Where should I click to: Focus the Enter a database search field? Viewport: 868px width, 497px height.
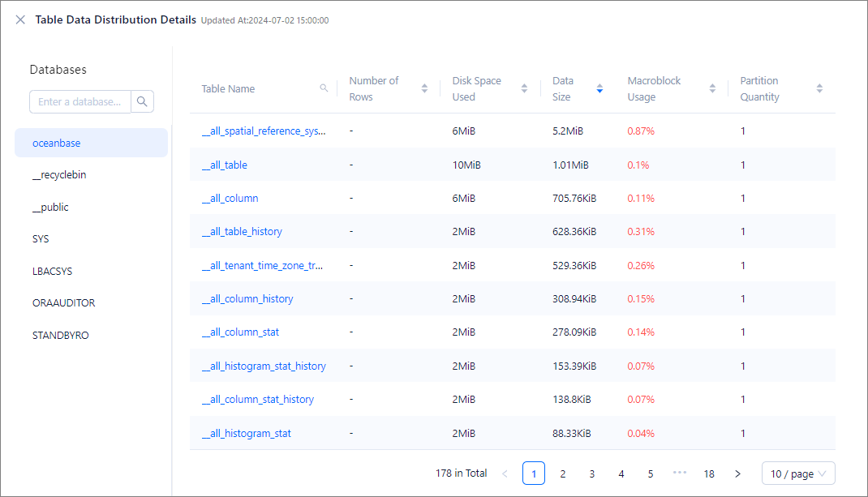(x=80, y=101)
